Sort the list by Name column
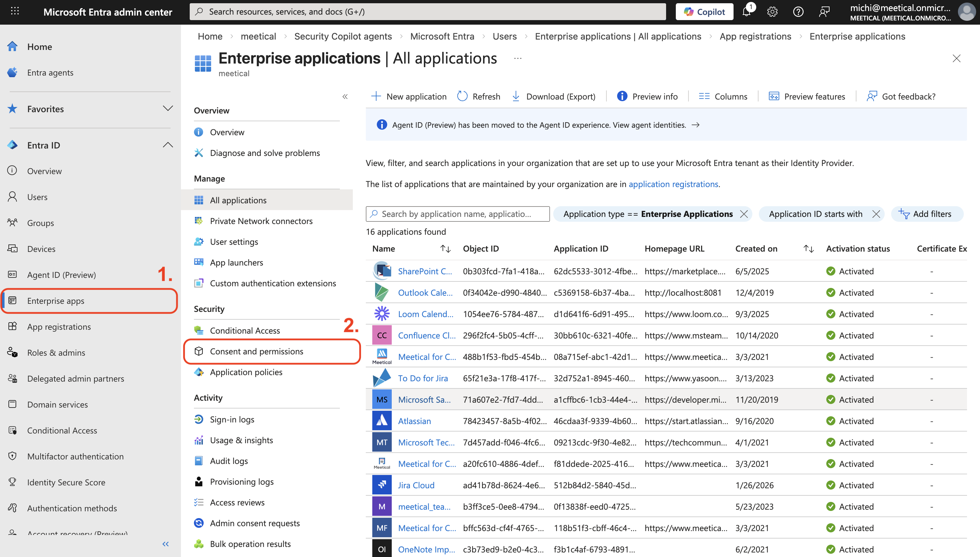This screenshot has height=557, width=980. pos(445,249)
